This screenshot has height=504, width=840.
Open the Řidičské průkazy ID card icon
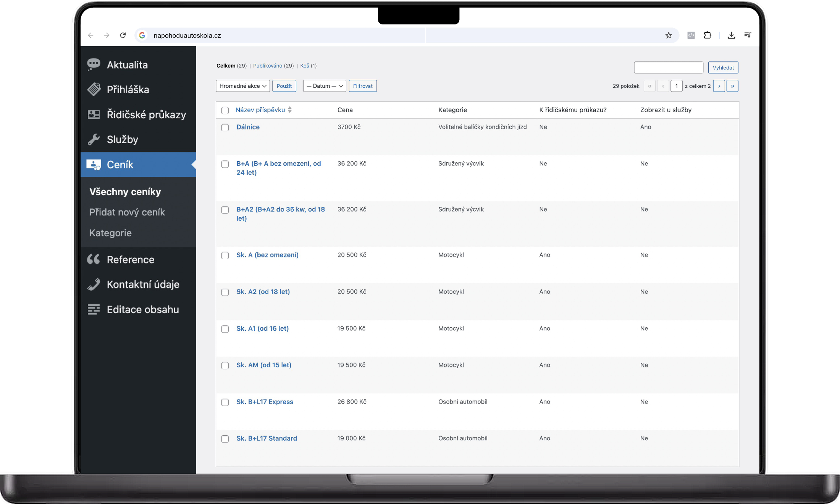point(94,115)
